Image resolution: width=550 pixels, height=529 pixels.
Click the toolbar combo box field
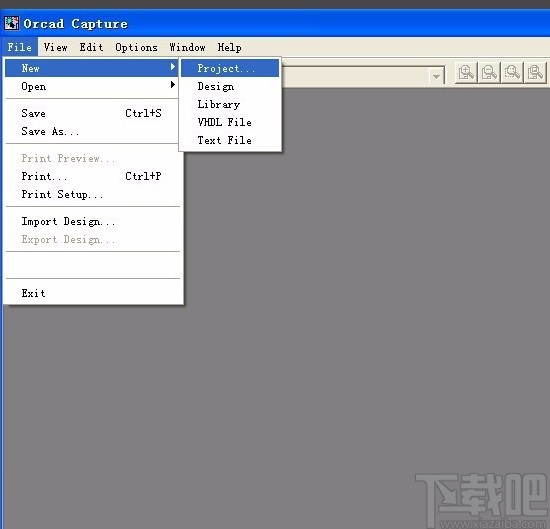click(x=363, y=75)
